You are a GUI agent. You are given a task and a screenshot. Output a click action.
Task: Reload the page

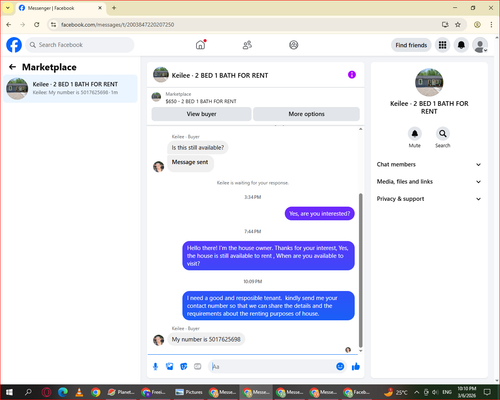(37, 24)
